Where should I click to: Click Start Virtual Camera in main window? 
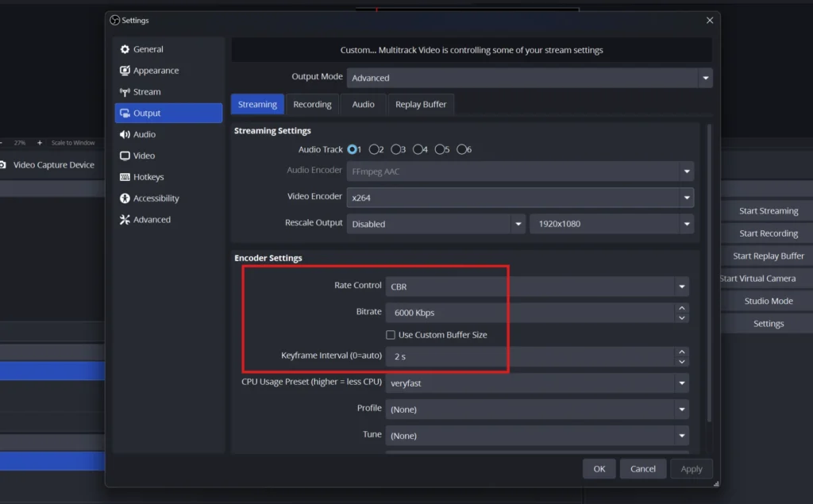point(768,279)
